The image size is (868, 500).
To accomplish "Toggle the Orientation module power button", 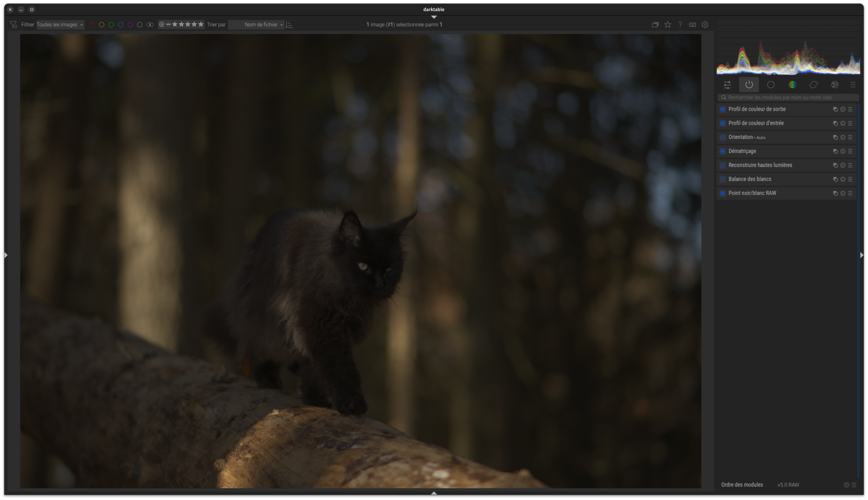I will (723, 137).
